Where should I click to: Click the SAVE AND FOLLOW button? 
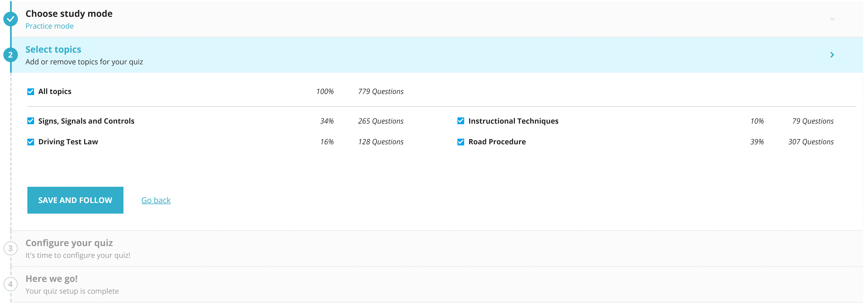(x=75, y=199)
